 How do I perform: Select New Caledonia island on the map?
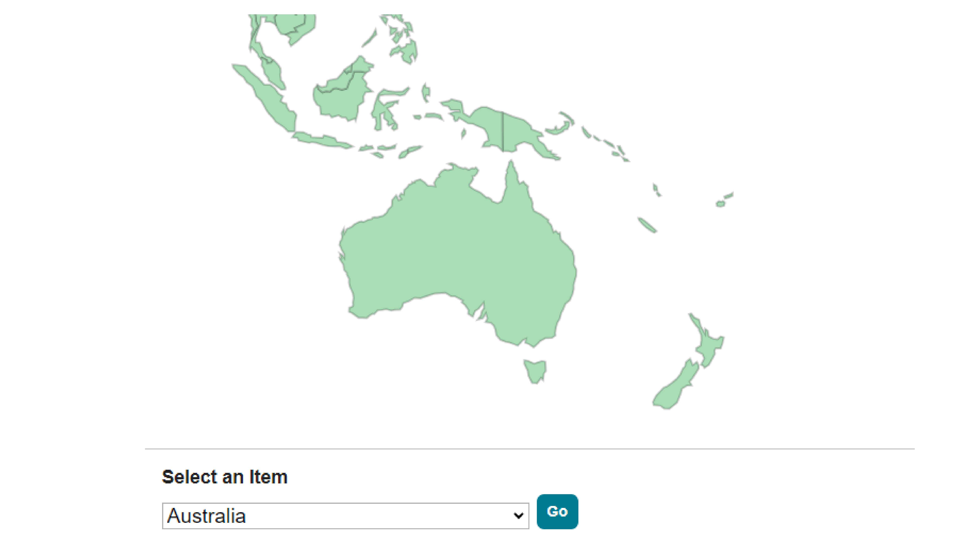[x=647, y=225]
